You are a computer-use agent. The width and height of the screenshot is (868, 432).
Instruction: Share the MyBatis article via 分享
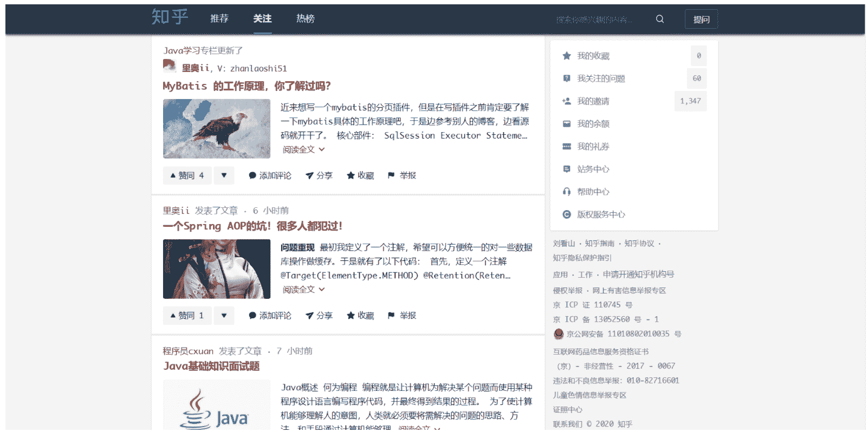(x=319, y=175)
